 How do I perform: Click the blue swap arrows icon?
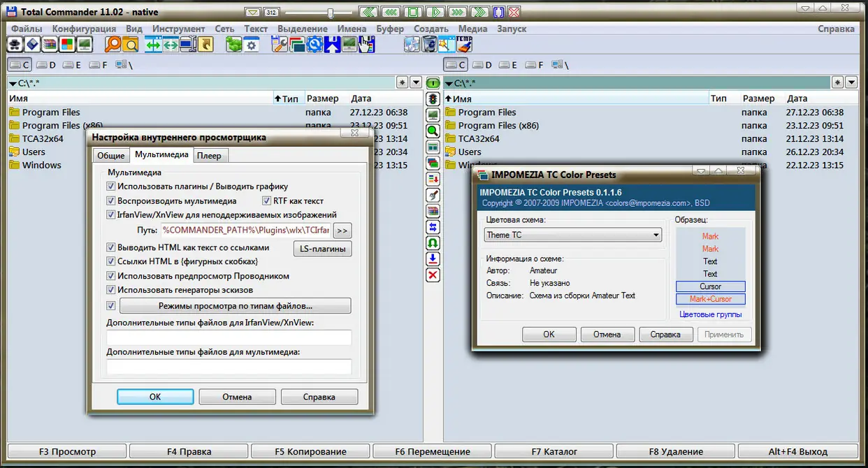coord(433,227)
